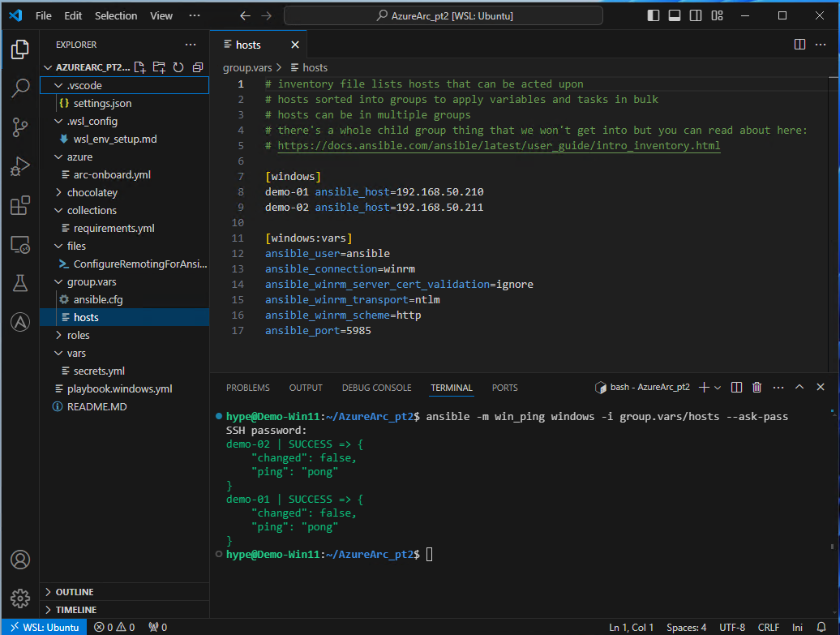Expand the OUTLINE section

(x=75, y=592)
